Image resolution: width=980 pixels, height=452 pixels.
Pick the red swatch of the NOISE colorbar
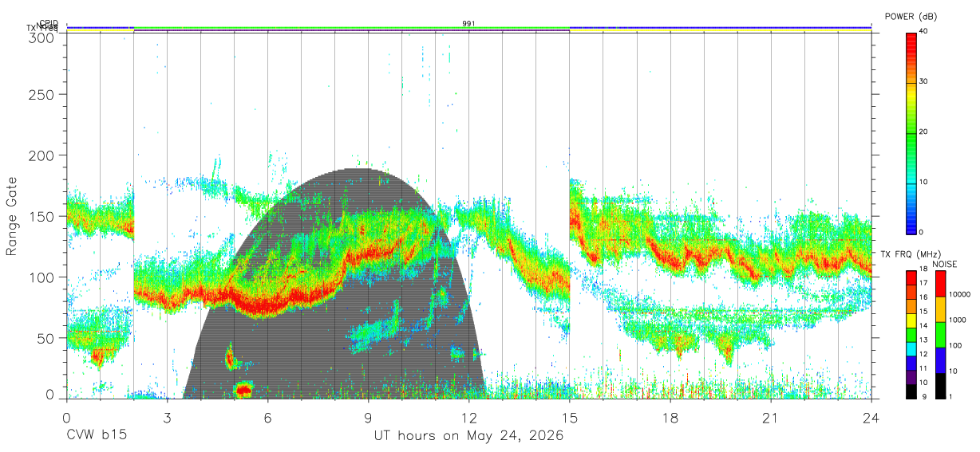pos(940,284)
